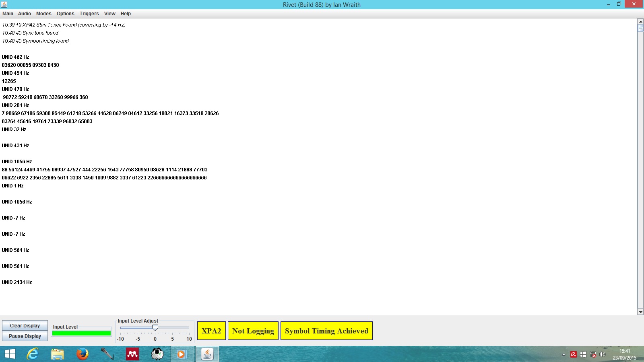Open Firefox from the taskbar

pyautogui.click(x=83, y=354)
